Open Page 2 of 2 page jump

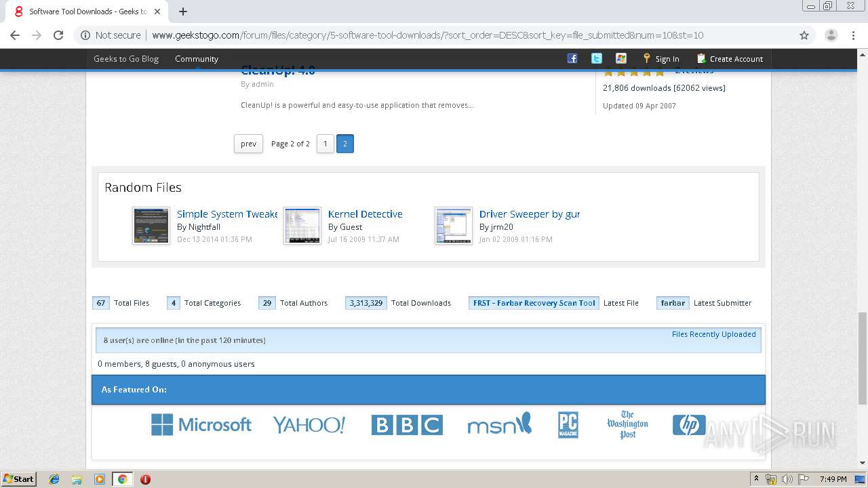(x=290, y=144)
